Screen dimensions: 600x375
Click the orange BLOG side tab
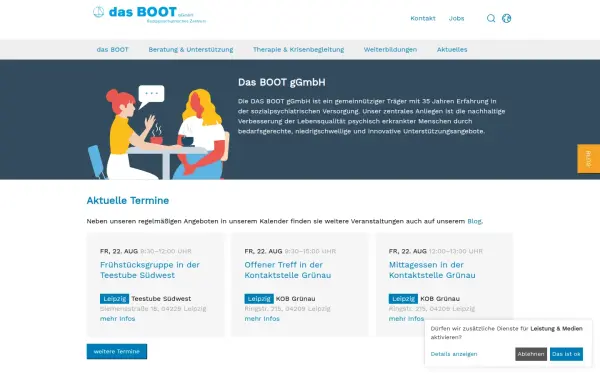click(589, 159)
